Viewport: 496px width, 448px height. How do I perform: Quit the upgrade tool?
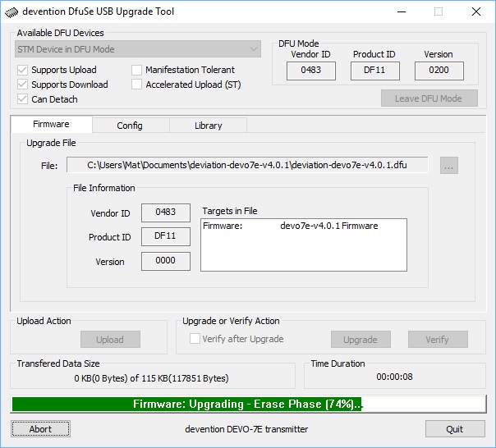pos(455,429)
